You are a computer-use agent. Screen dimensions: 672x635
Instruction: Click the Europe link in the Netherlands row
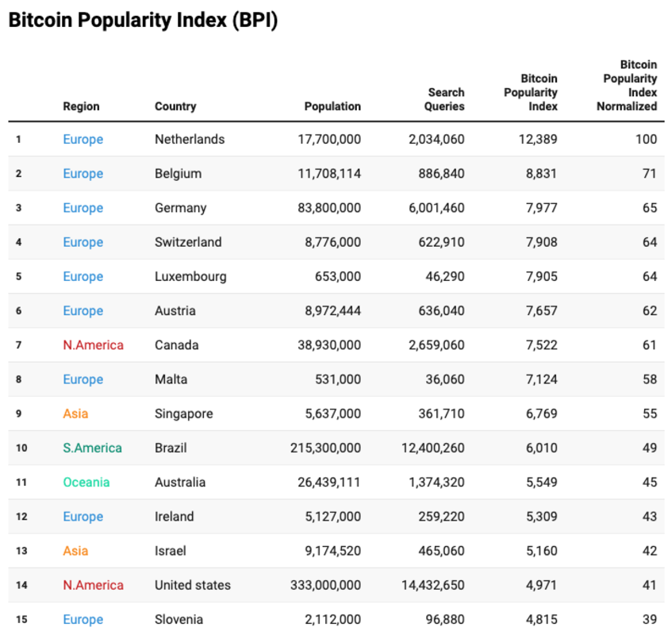coord(83,140)
